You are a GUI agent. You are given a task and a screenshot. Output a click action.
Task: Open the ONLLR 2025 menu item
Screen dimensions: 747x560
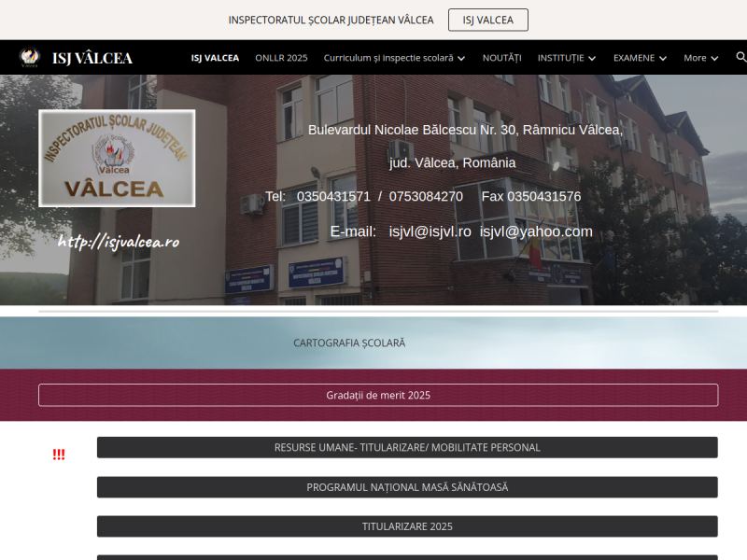pyautogui.click(x=281, y=57)
